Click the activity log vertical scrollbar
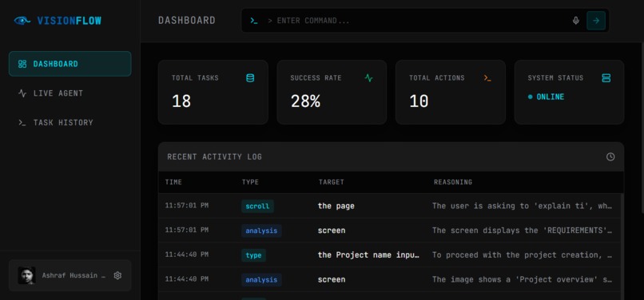644x300 pixels. click(x=622, y=247)
